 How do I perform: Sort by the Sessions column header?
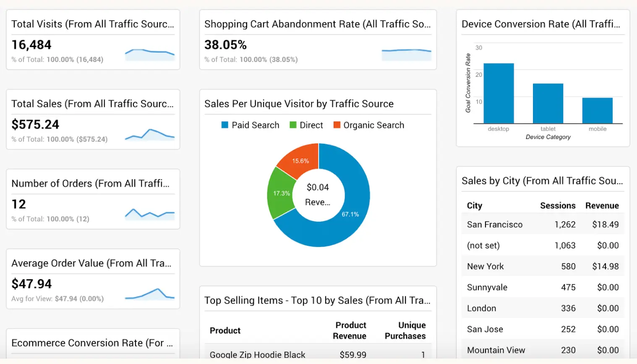coord(558,205)
